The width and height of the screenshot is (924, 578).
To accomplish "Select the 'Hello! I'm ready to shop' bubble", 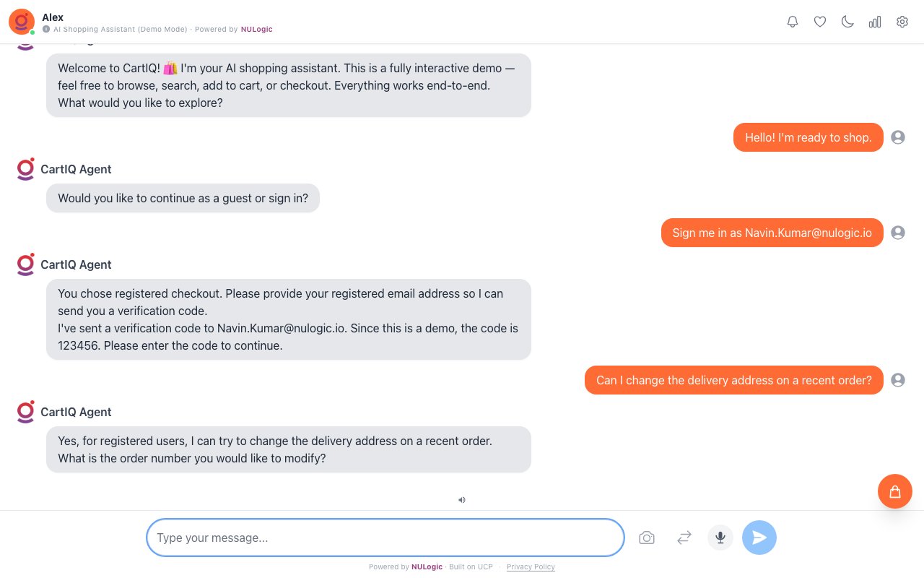I will click(x=808, y=137).
